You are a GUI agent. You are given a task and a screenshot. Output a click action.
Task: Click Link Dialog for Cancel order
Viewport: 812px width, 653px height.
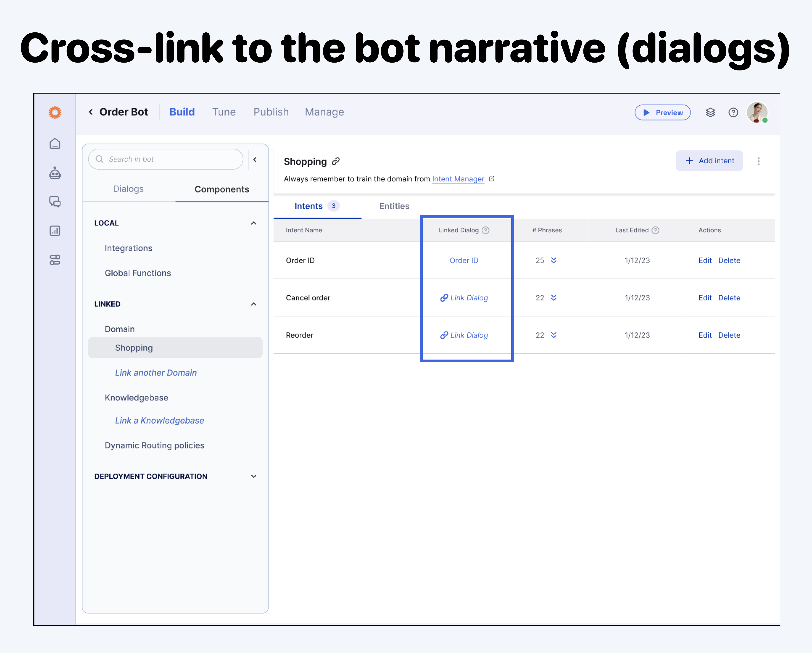tap(464, 298)
